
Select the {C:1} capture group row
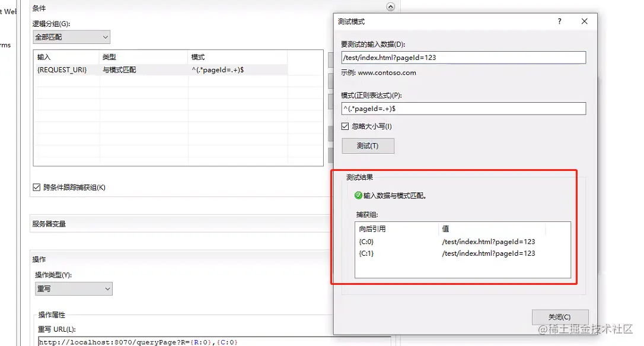[x=463, y=253]
